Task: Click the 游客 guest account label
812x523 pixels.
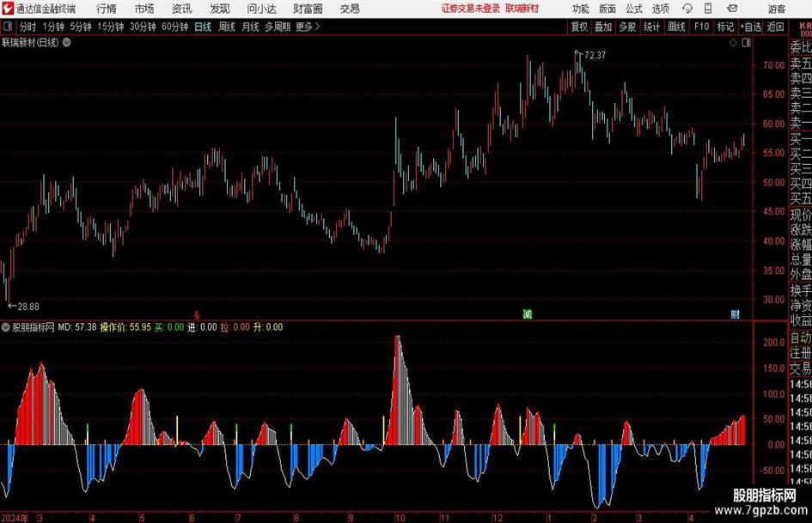Action: coord(777,9)
